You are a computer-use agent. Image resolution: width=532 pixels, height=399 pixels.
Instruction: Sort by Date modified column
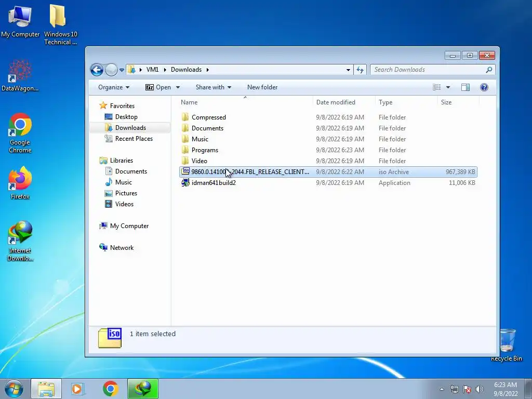pos(344,102)
